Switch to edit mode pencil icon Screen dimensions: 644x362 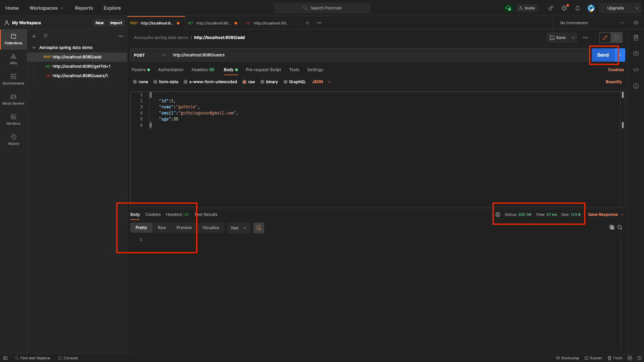(605, 37)
